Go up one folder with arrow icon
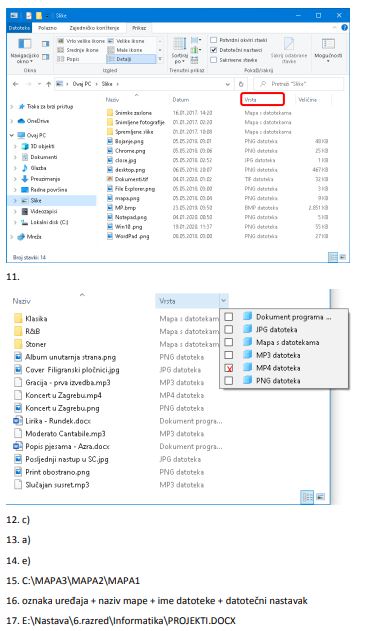This screenshot has height=631, width=374. [49, 84]
